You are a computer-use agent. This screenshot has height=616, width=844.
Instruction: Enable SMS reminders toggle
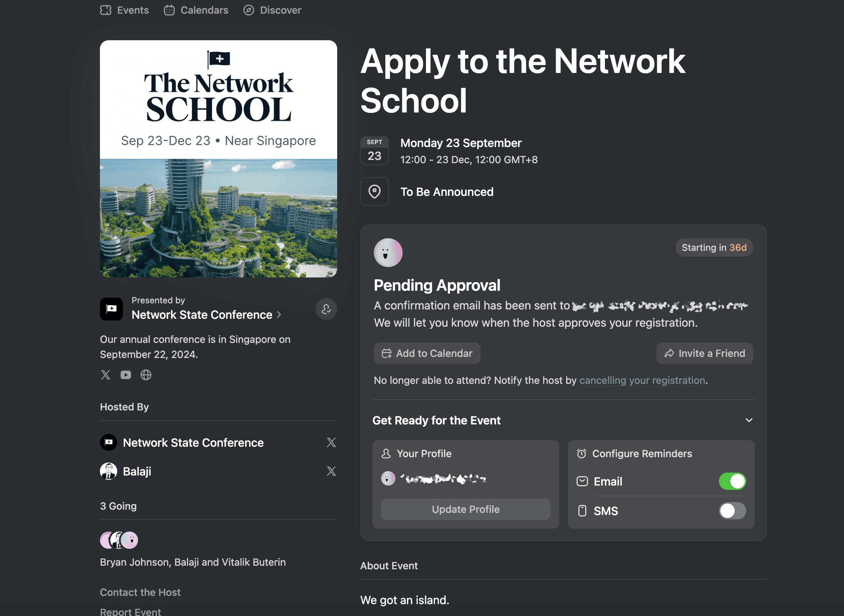732,511
